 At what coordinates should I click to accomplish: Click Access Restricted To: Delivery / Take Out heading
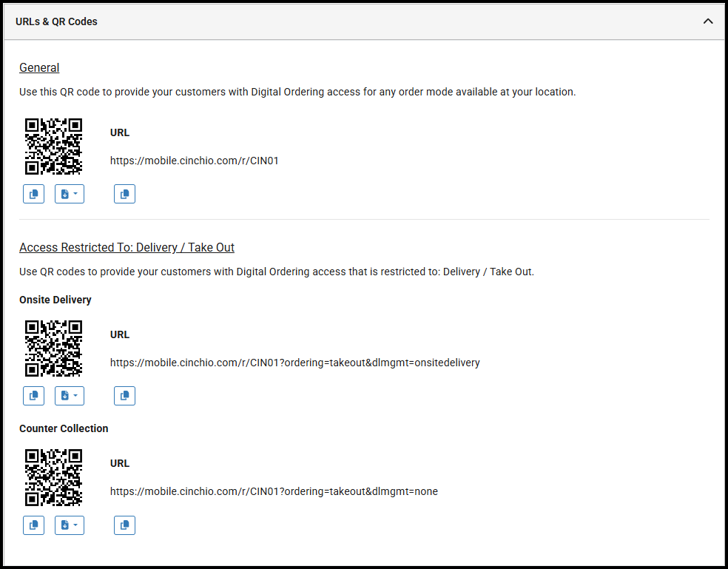[127, 248]
